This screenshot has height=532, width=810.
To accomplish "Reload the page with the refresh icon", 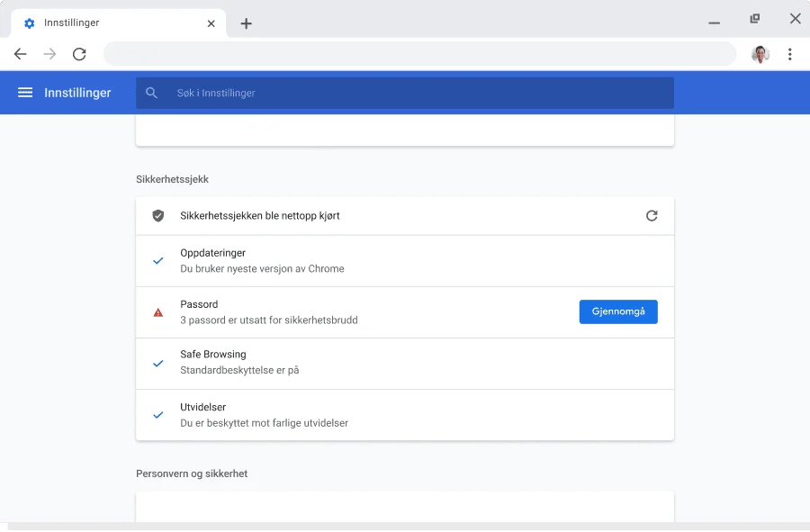I will (79, 54).
